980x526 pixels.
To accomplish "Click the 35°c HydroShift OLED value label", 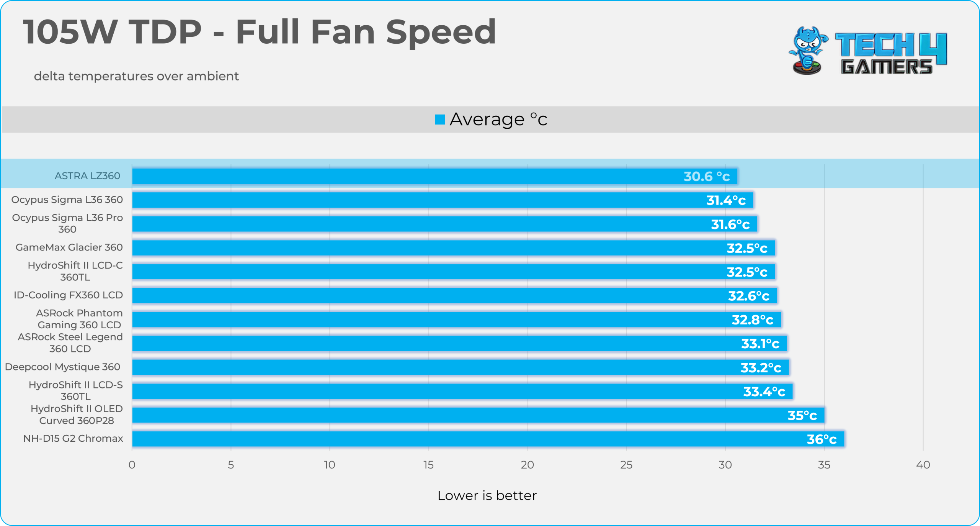I will 802,415.
